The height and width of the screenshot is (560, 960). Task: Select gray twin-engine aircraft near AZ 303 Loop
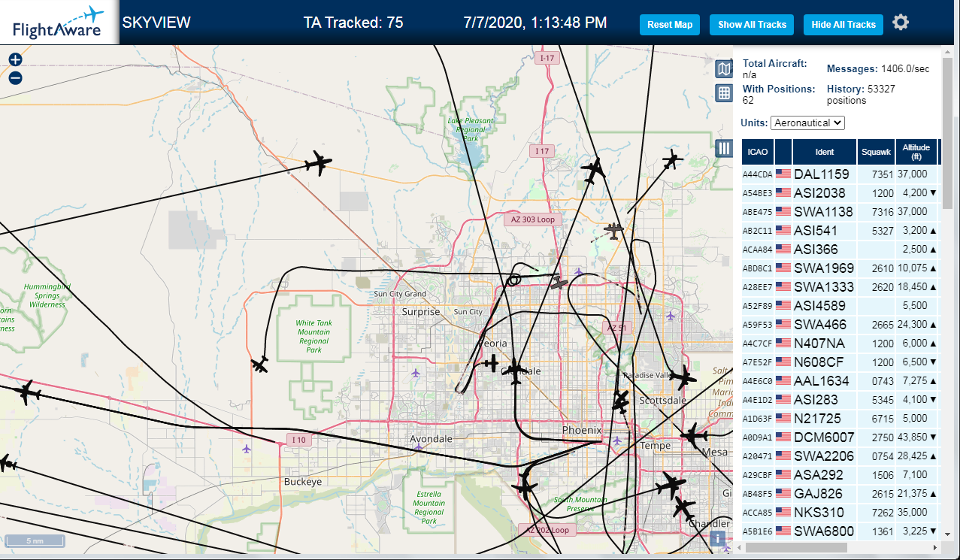[614, 231]
